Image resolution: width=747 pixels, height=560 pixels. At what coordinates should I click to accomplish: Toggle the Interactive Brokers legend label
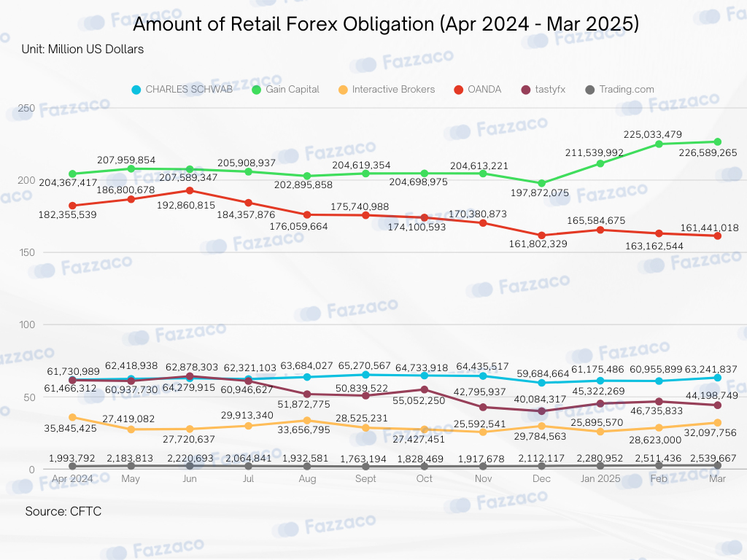(x=393, y=90)
